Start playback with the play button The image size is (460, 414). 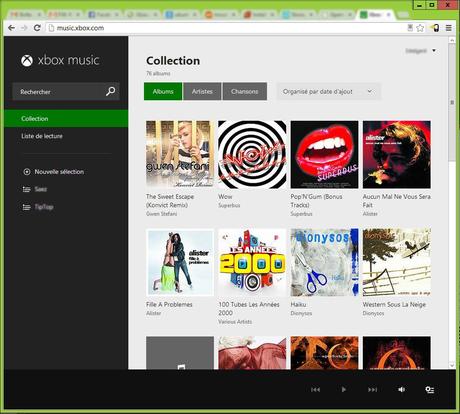pos(344,389)
